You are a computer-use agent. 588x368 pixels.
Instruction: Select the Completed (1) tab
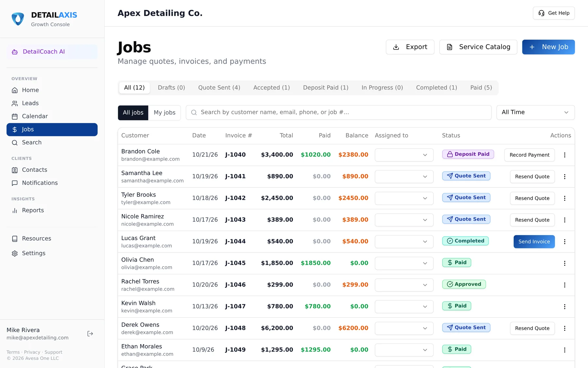pos(436,88)
